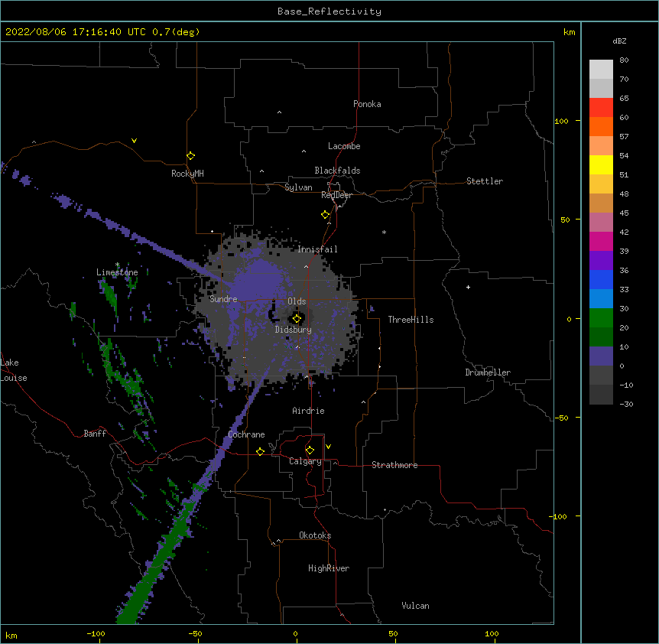Click the Sundre town label
The height and width of the screenshot is (644, 659).
[223, 299]
